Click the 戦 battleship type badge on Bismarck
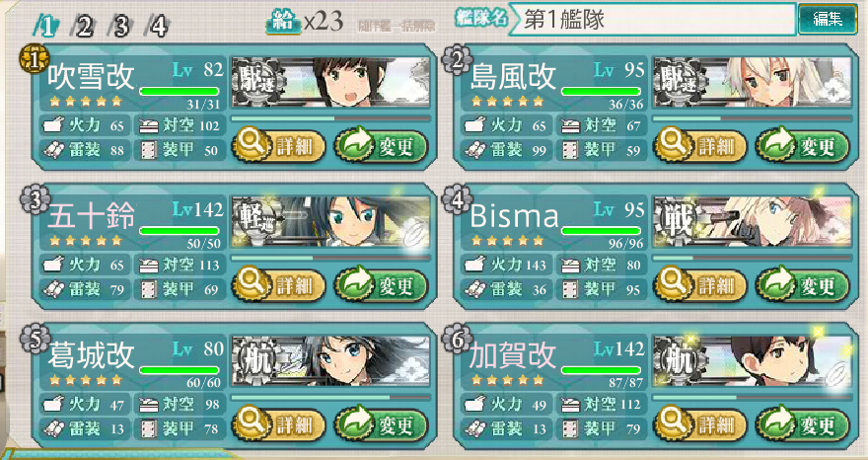868x460 pixels. 675,220
